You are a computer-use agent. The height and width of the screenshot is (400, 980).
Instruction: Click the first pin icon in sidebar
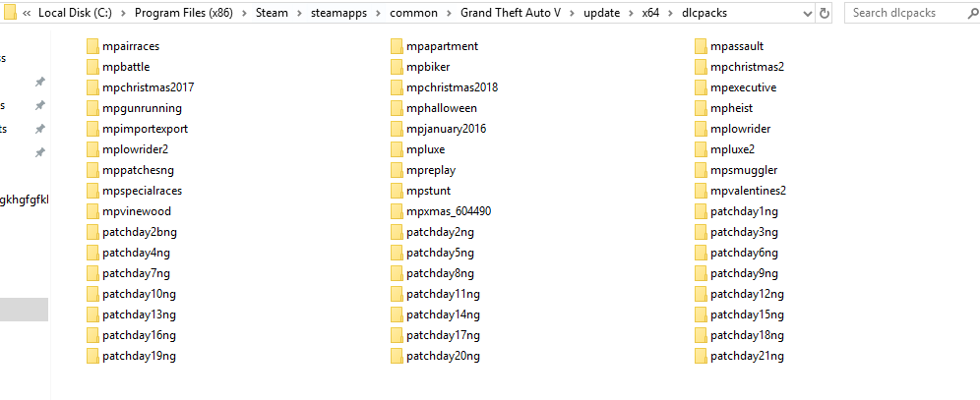(x=40, y=82)
